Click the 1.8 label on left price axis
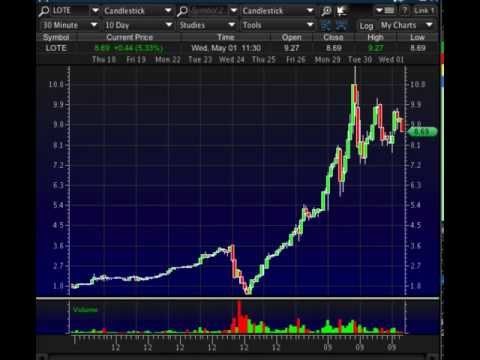Screen dimensions: 480x360 click(x=58, y=286)
